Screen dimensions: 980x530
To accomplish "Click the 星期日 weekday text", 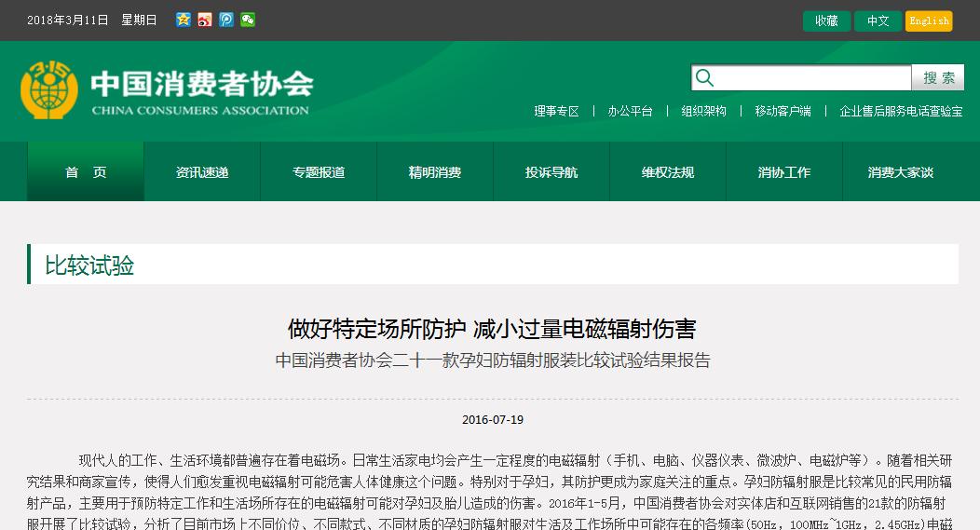I will pyautogui.click(x=139, y=20).
